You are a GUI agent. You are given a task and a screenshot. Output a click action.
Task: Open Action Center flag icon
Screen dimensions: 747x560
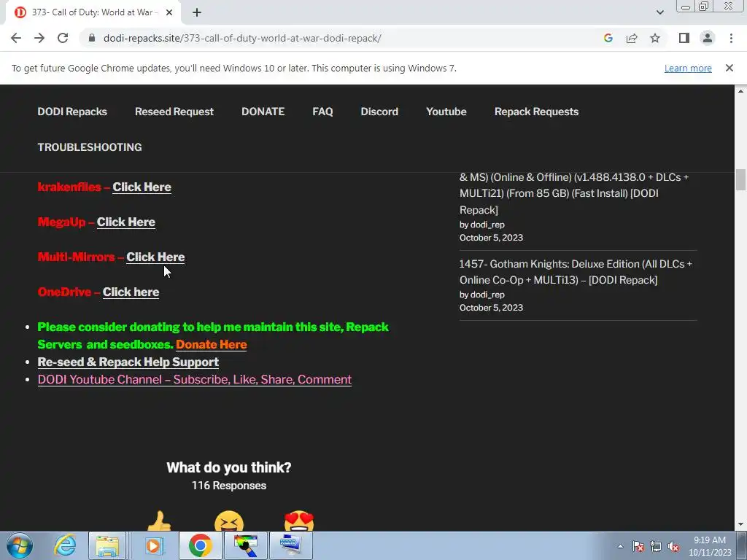638,546
